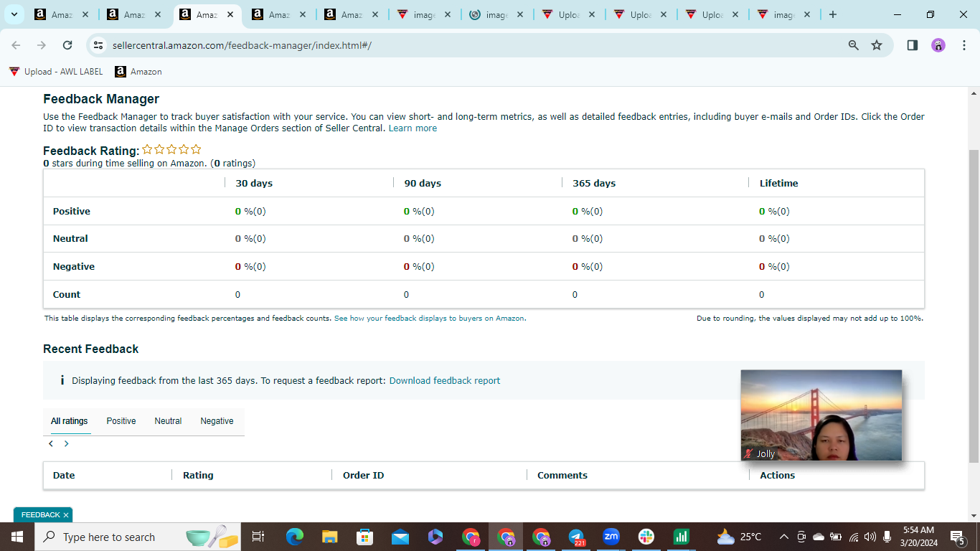Click the microphone icon in the system tray
The image size is (980, 551).
(x=887, y=537)
